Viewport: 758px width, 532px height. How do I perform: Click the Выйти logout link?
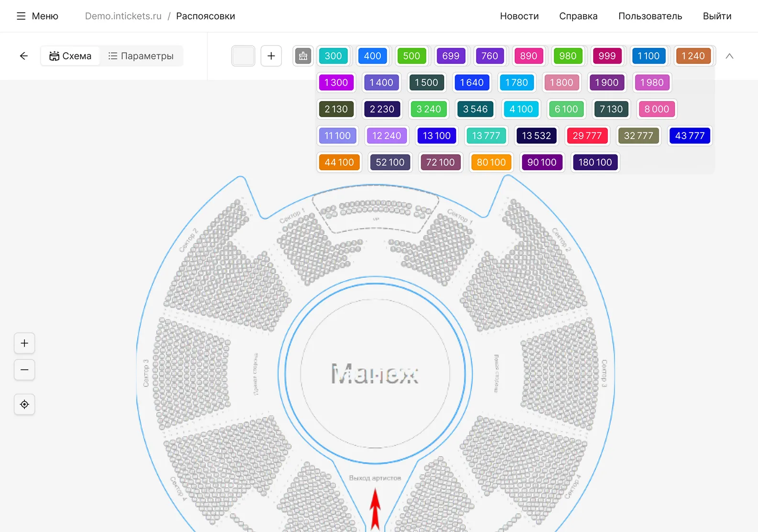click(717, 16)
